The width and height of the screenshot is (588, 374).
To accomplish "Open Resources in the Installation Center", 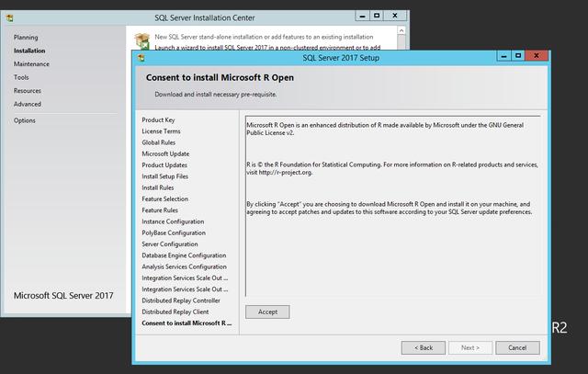I will tap(28, 91).
